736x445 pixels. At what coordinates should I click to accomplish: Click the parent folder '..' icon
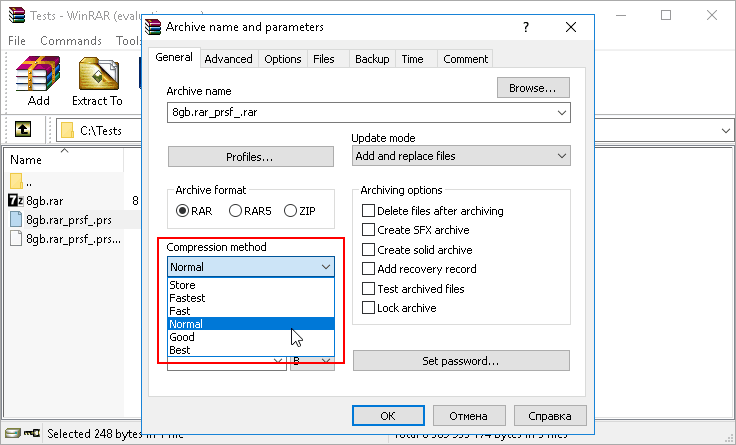click(x=16, y=181)
